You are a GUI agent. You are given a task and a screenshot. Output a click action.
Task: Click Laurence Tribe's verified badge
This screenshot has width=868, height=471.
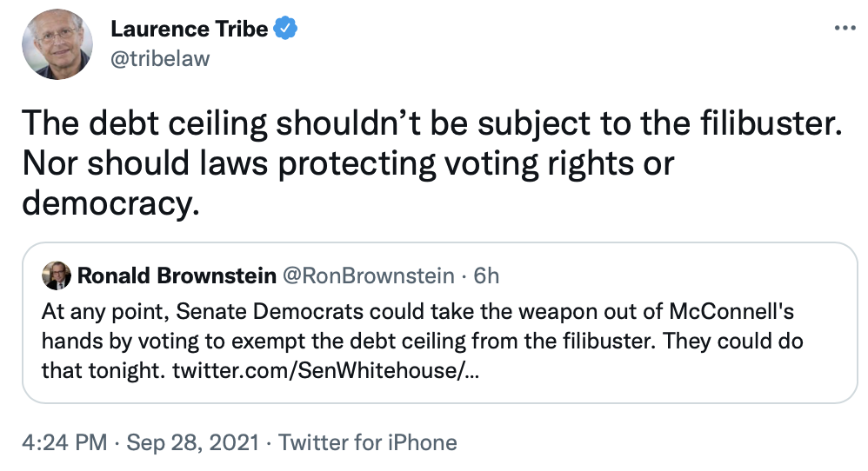pyautogui.click(x=286, y=29)
